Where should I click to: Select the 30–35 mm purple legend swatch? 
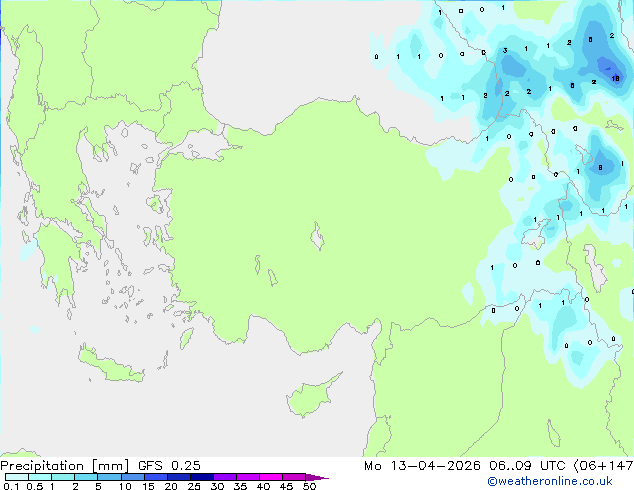(x=225, y=477)
